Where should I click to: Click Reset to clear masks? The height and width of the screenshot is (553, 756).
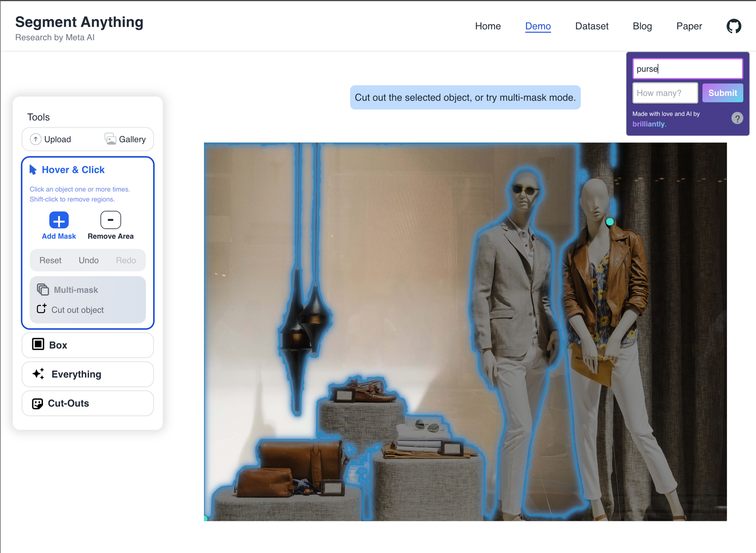click(x=50, y=260)
